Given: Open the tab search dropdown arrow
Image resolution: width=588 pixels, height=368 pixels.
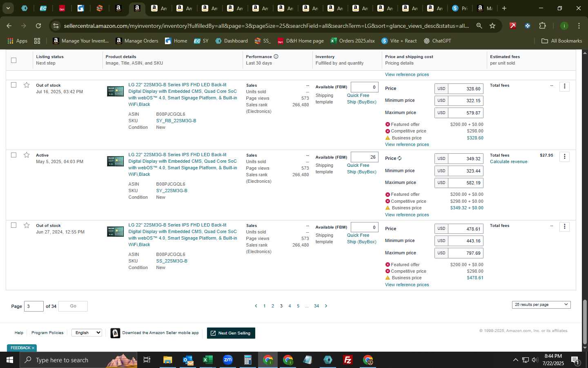Looking at the screenshot, I should tap(8, 8).
